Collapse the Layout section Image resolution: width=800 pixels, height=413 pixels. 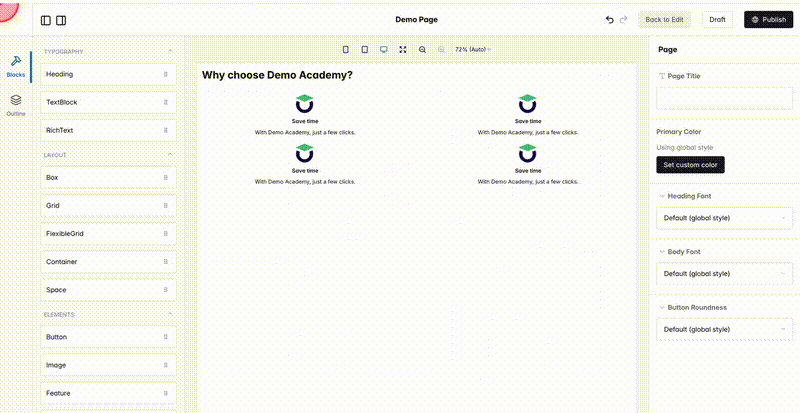170,155
